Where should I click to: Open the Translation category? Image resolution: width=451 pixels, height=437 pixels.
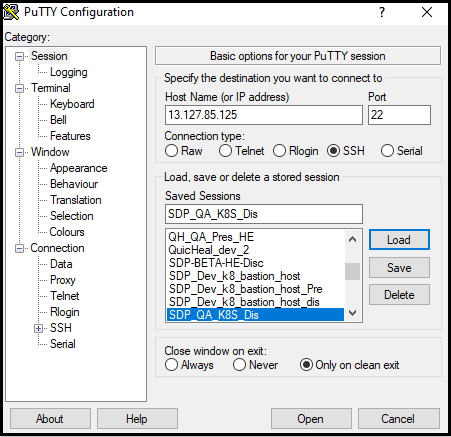76,200
